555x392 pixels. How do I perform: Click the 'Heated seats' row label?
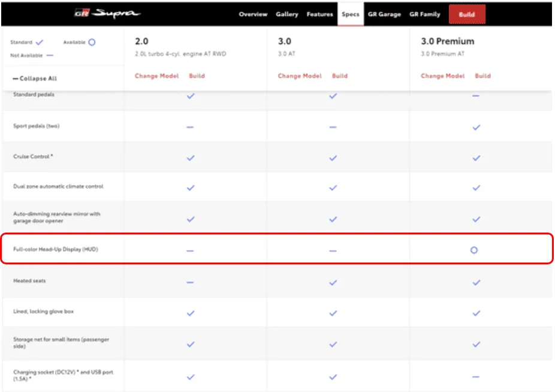pyautogui.click(x=29, y=281)
